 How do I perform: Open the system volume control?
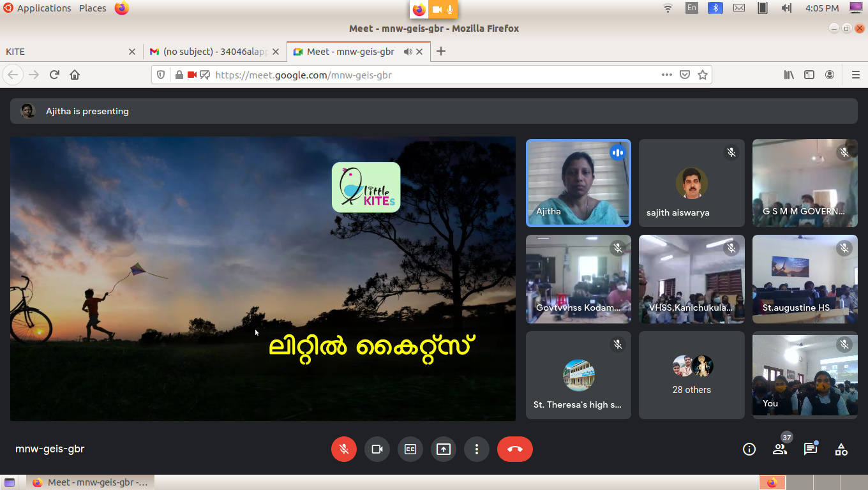click(x=786, y=8)
